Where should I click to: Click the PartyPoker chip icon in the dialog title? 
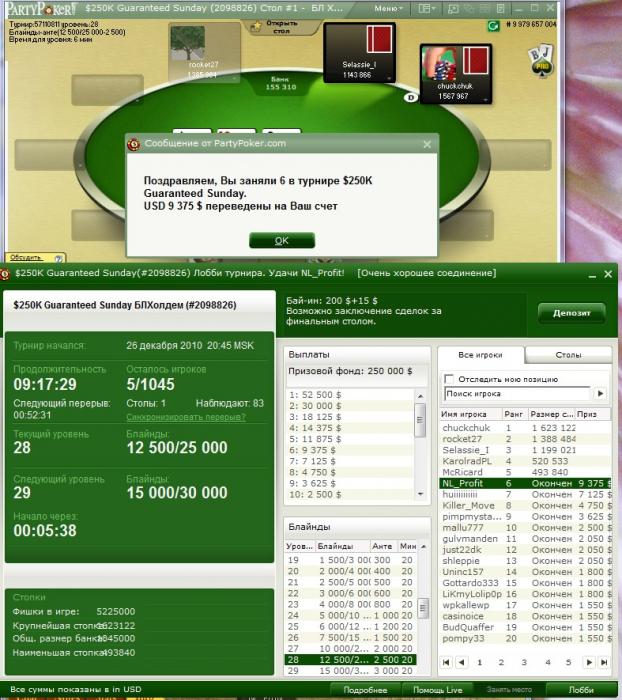[x=134, y=144]
